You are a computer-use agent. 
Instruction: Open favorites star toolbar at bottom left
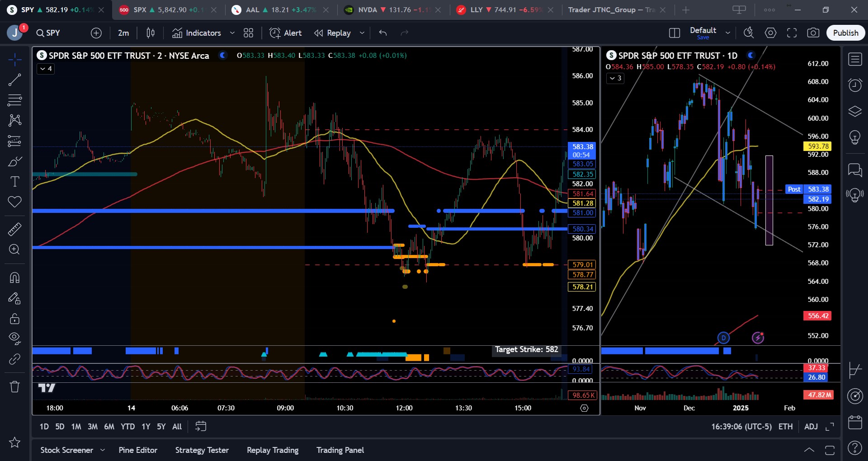[14, 442]
